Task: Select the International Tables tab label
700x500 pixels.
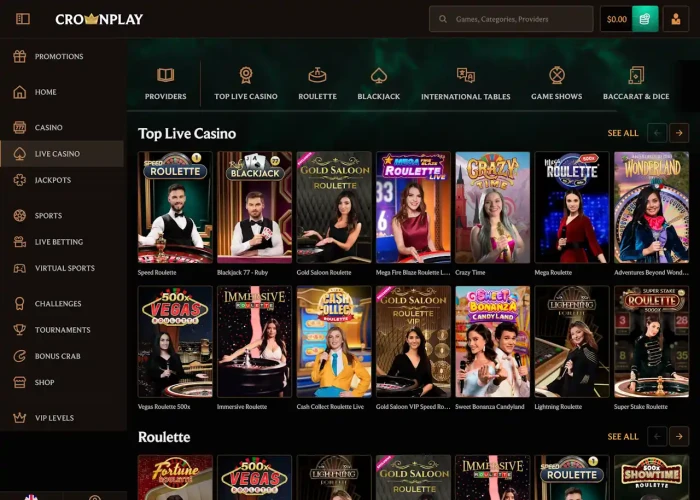Action: (x=466, y=96)
